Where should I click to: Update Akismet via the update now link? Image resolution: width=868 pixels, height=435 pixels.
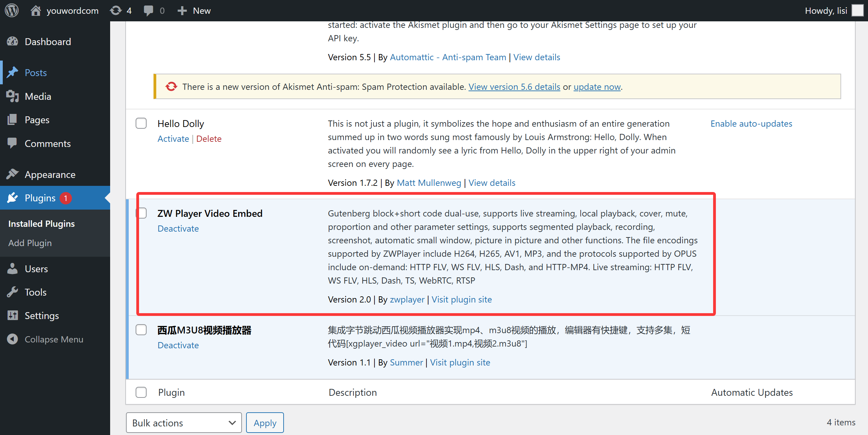[x=596, y=87]
